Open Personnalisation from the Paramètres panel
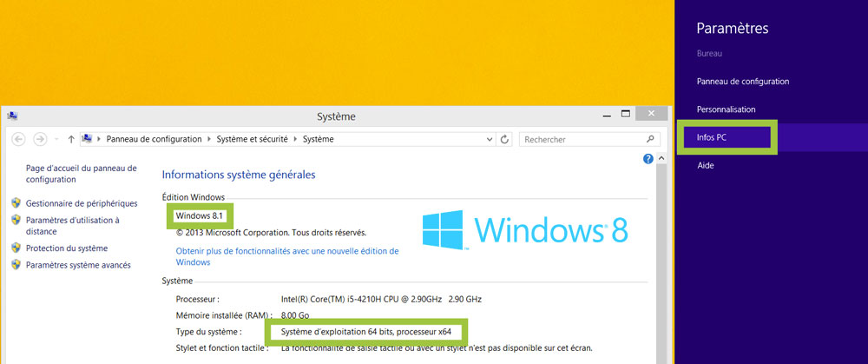868x364 pixels. 726,109
